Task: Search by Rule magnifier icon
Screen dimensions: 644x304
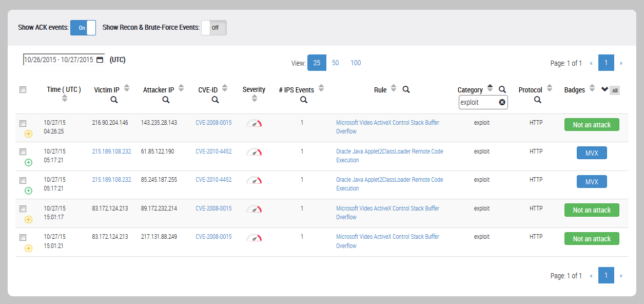Action: tap(406, 89)
